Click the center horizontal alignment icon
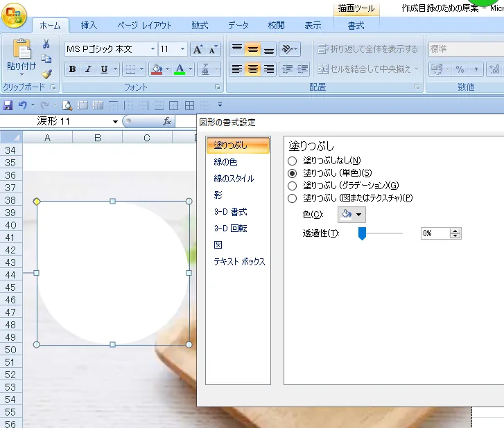Image resolution: width=504 pixels, height=428 pixels. [x=253, y=69]
